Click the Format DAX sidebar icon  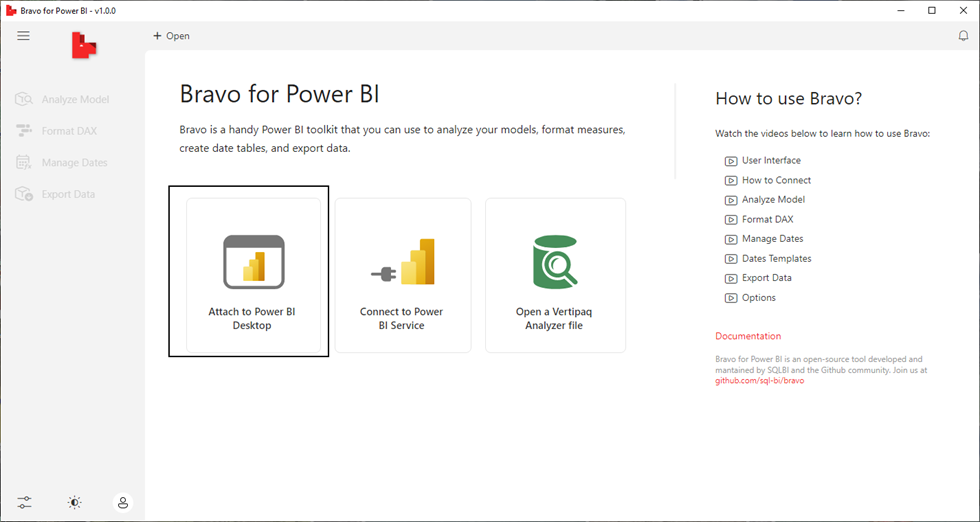[24, 131]
